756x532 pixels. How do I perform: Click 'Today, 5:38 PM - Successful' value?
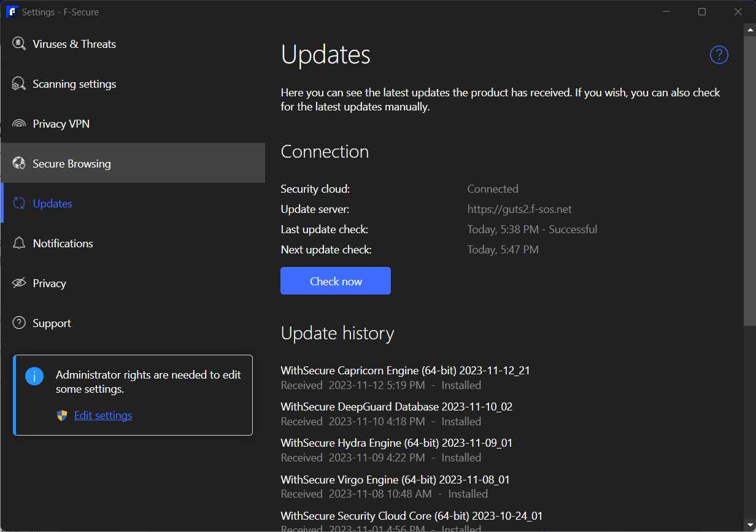[532, 229]
